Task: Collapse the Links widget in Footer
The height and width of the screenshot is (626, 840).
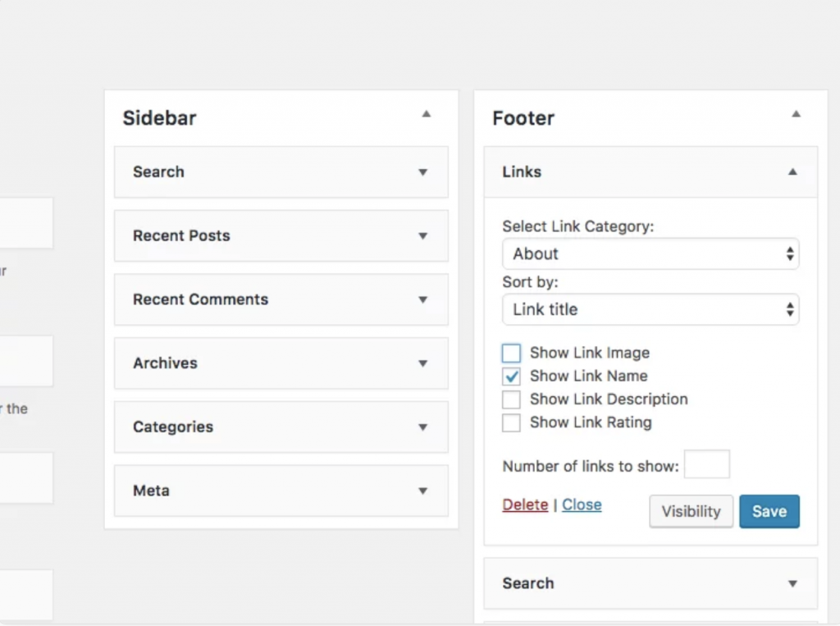Action: [792, 172]
